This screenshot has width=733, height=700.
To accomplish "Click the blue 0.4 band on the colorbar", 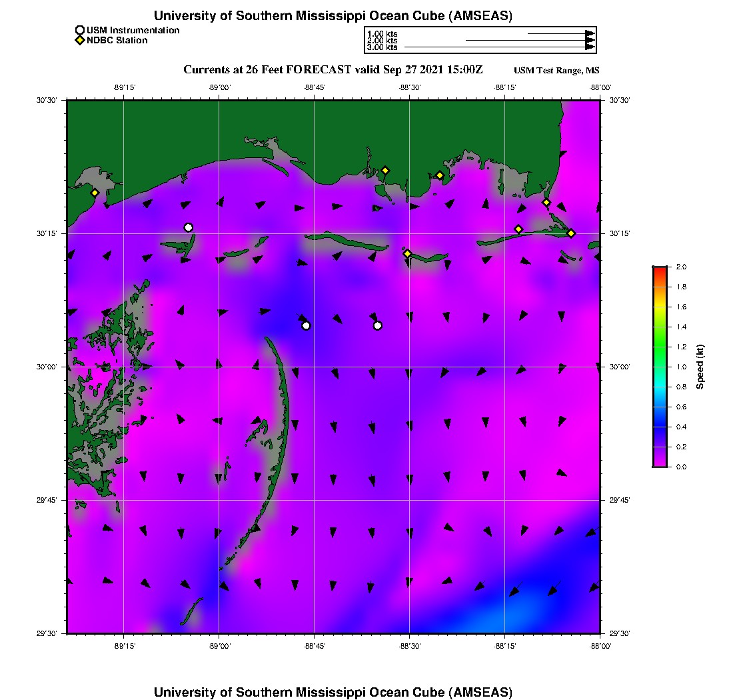I will [x=660, y=427].
